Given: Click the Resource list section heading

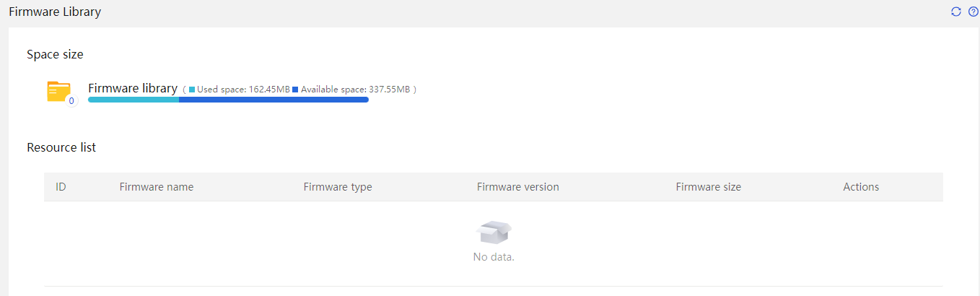Looking at the screenshot, I should 61,147.
